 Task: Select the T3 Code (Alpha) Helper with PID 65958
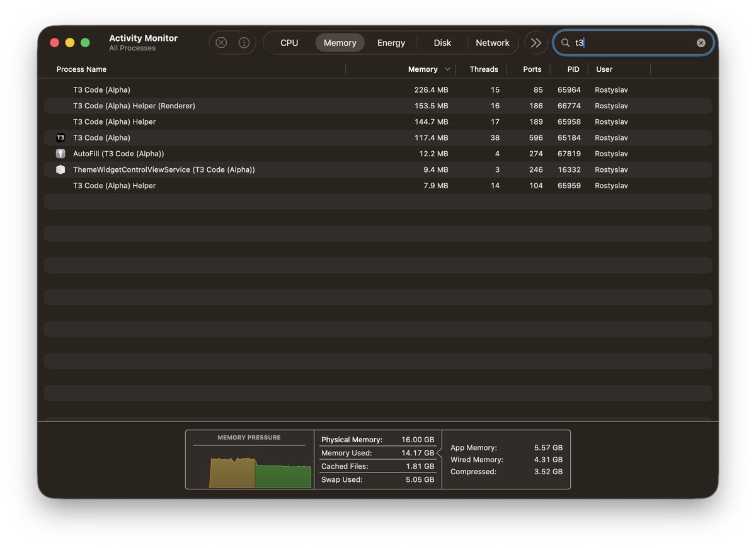pos(378,122)
